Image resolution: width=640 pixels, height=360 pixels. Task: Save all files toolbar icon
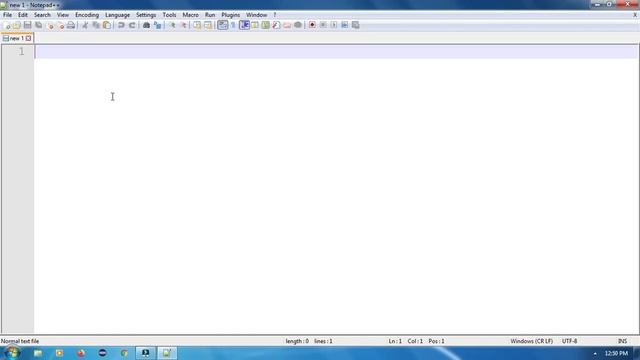click(38, 25)
